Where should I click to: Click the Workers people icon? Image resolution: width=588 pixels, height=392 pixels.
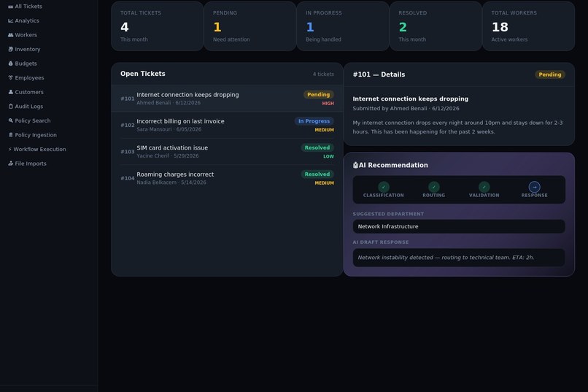[x=10, y=35]
